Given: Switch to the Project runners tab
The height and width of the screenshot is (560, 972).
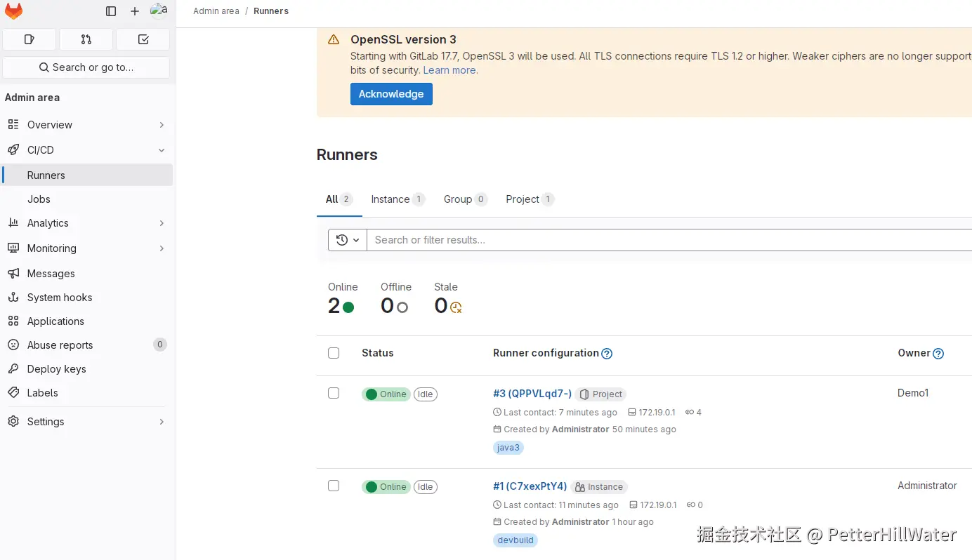Looking at the screenshot, I should tap(530, 199).
